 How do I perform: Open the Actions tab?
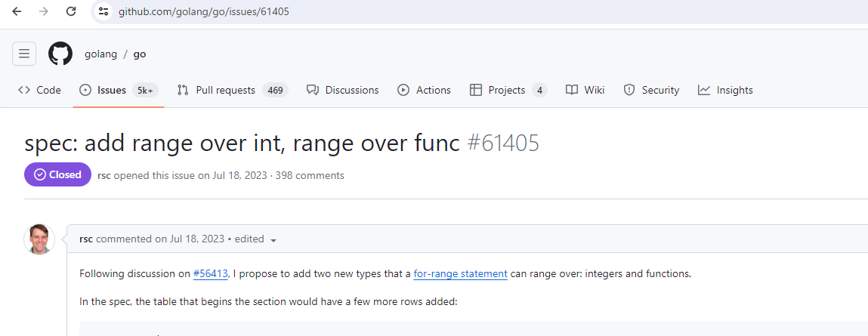(x=424, y=90)
